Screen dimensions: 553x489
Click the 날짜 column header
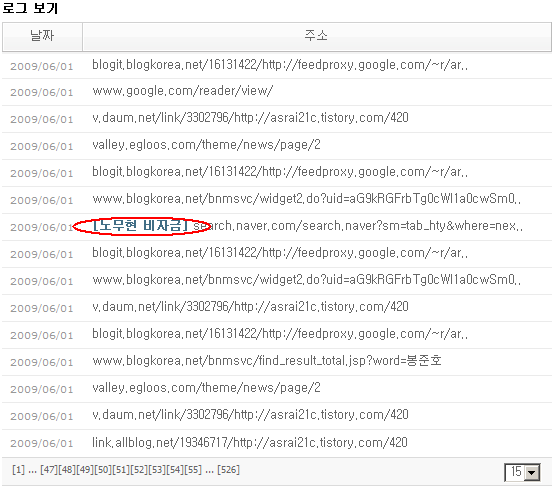tap(42, 36)
